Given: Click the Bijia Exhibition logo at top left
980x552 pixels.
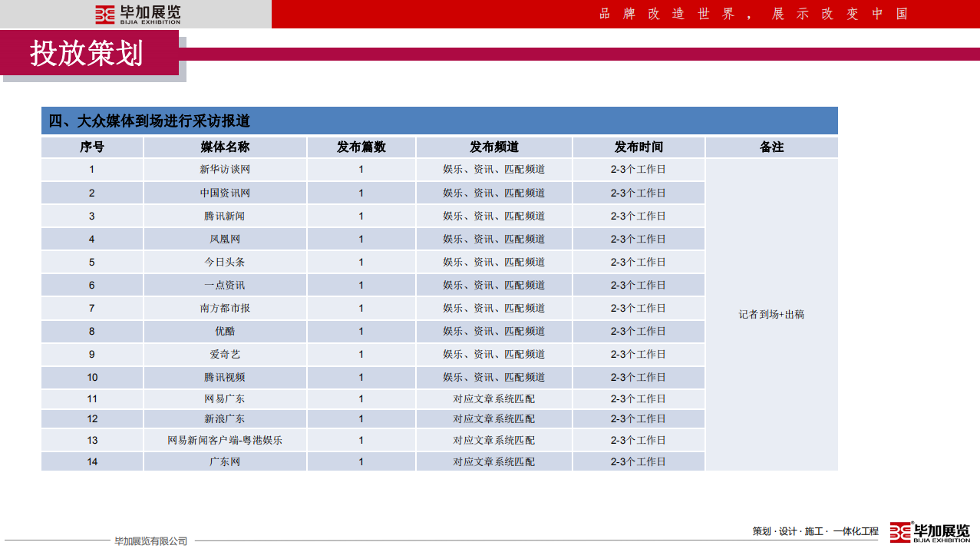Looking at the screenshot, I should tap(137, 15).
